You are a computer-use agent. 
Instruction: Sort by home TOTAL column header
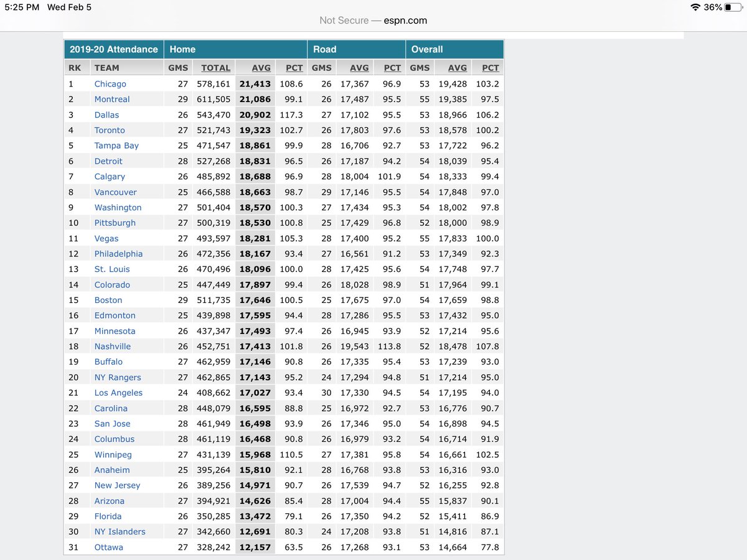pos(216,68)
